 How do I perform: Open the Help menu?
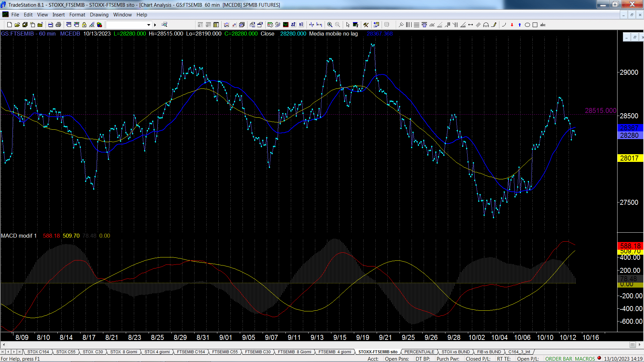(x=142, y=15)
